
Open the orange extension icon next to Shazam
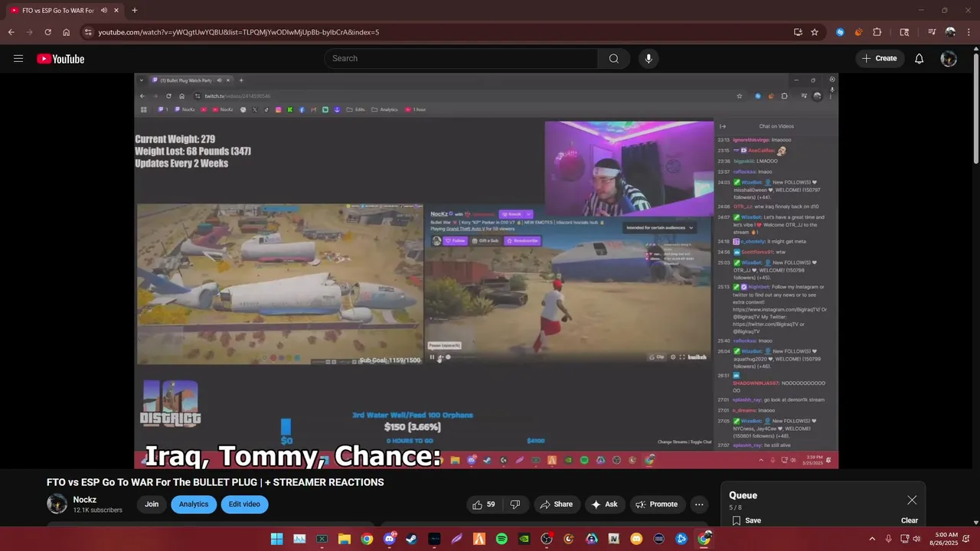click(858, 32)
